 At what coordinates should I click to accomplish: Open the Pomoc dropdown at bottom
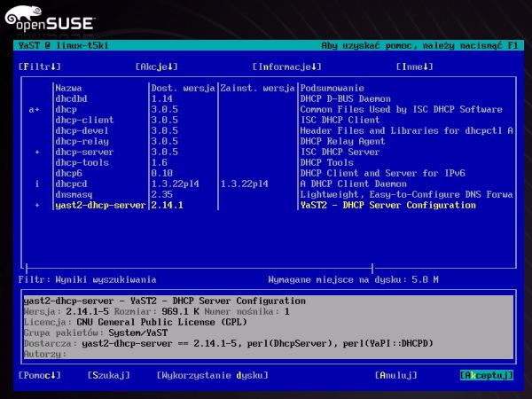tap(40, 375)
